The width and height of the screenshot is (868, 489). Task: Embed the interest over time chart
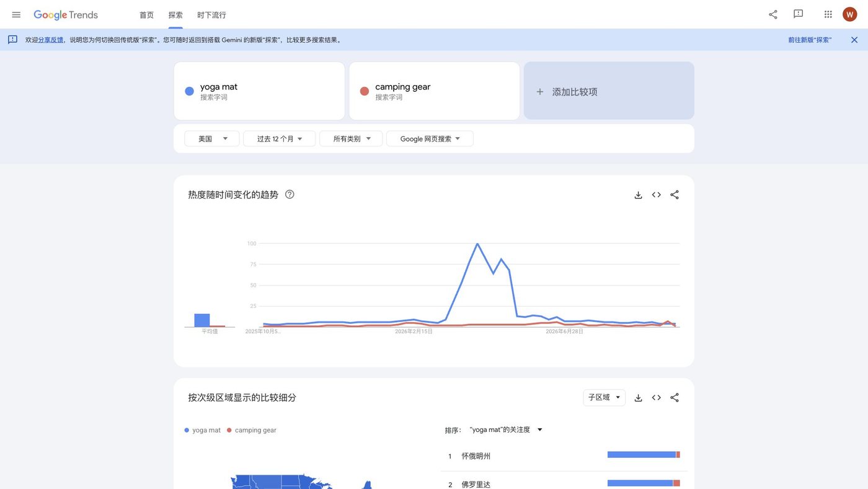656,195
